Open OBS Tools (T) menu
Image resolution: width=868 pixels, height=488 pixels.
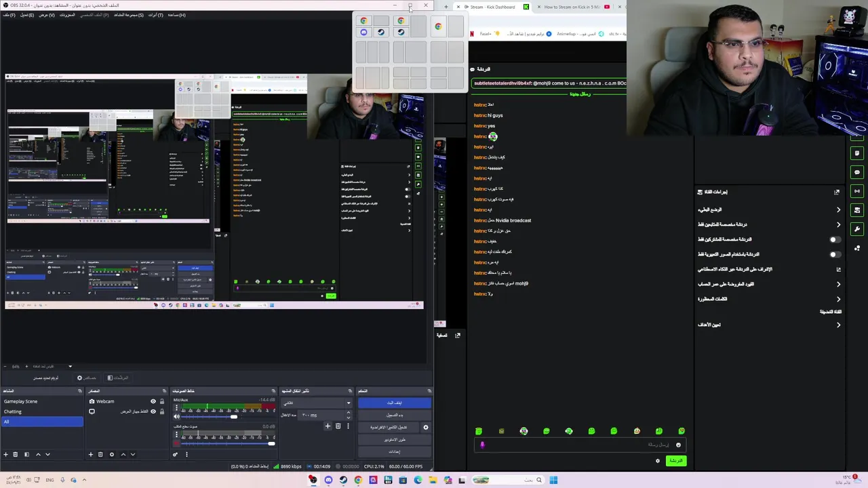coord(156,15)
